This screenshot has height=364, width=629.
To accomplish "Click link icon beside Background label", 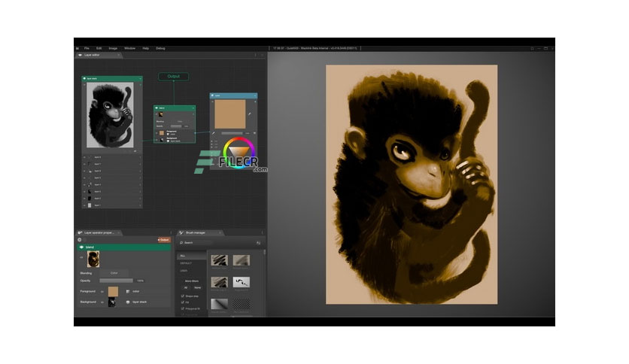I will tap(102, 302).
